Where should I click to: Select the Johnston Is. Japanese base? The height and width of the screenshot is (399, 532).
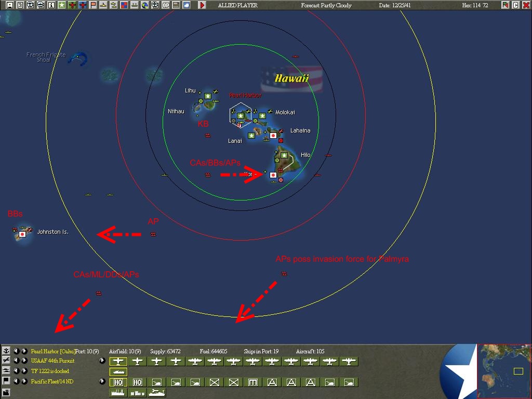[x=22, y=234]
